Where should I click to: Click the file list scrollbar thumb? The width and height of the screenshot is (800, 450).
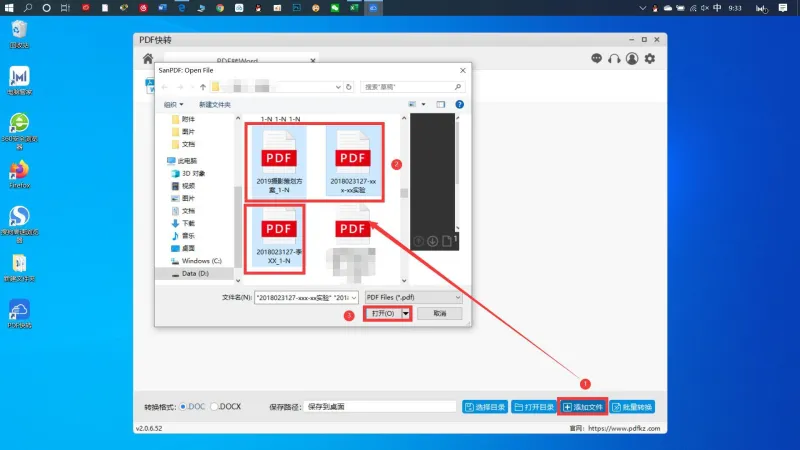click(x=404, y=193)
